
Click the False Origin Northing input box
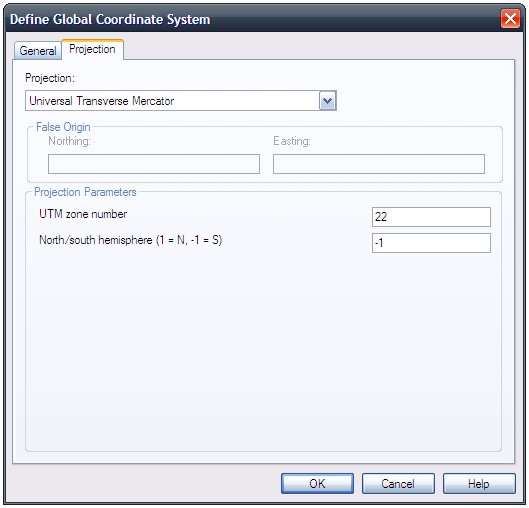click(x=154, y=164)
